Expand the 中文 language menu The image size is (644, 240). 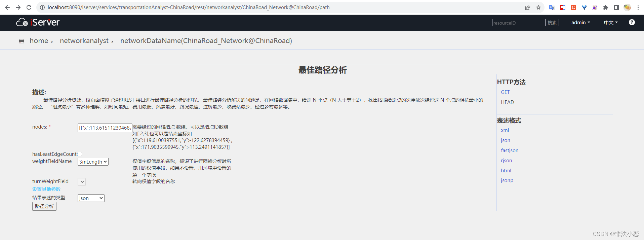[611, 23]
